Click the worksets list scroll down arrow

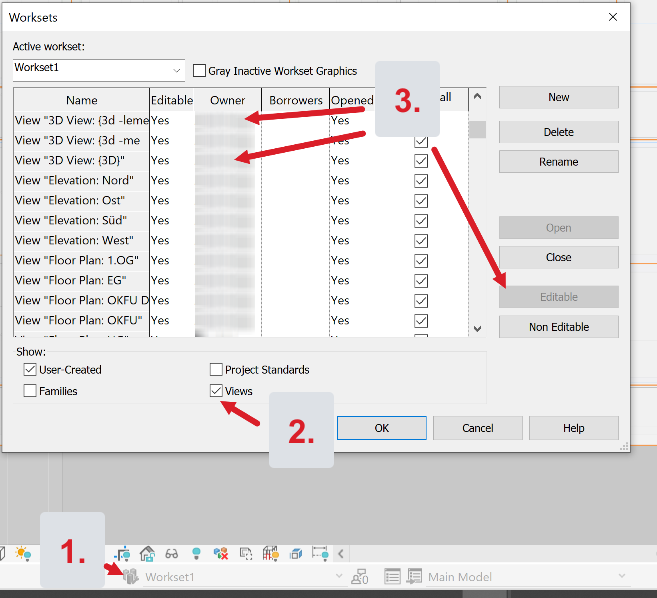pos(477,329)
